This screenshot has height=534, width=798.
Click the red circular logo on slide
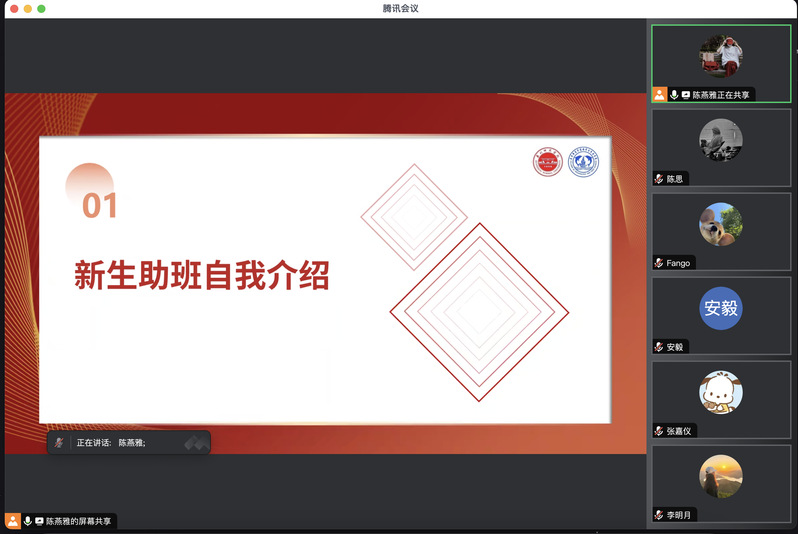pos(547,162)
